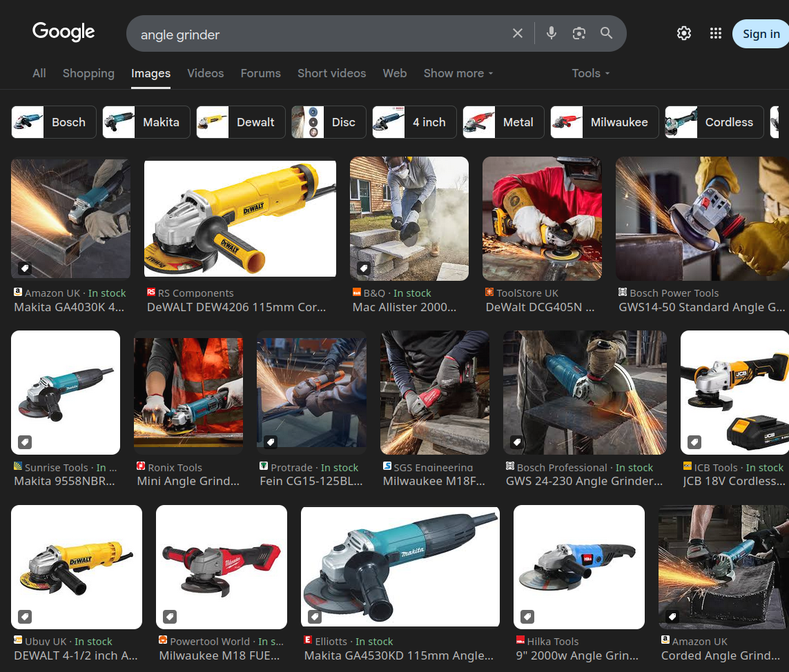Filter results by Makita chip
The height and width of the screenshot is (672, 789).
point(146,122)
